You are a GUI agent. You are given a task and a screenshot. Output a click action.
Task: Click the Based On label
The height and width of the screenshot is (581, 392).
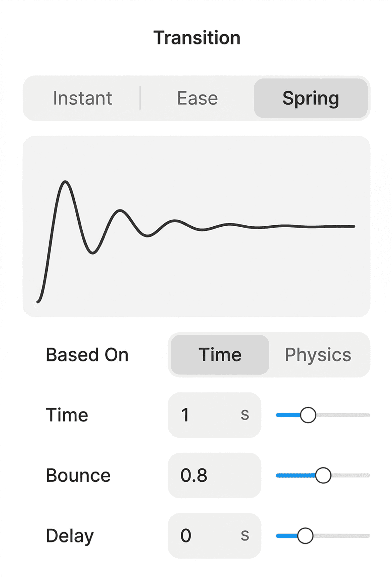[87, 355]
